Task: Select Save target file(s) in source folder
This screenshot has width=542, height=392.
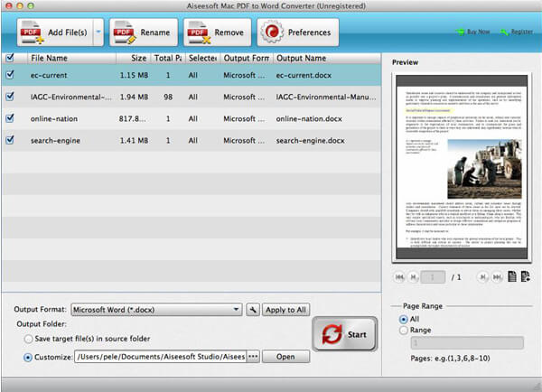Action: click(x=28, y=339)
